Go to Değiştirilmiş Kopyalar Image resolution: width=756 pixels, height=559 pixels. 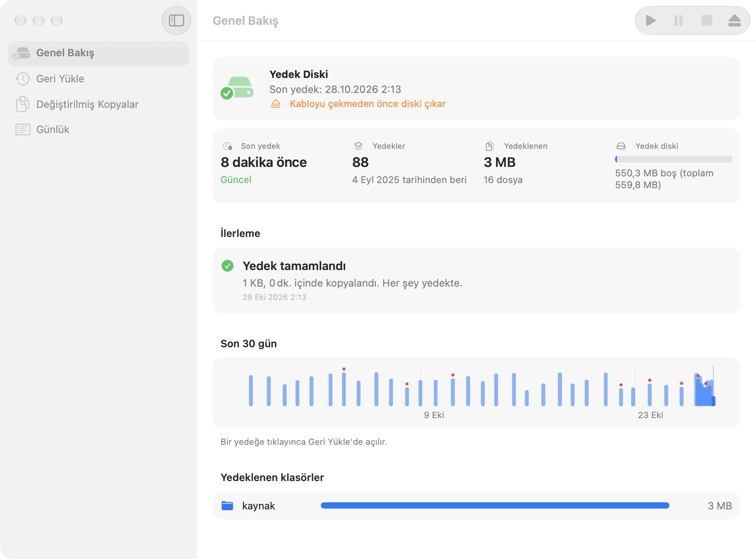[x=98, y=104]
